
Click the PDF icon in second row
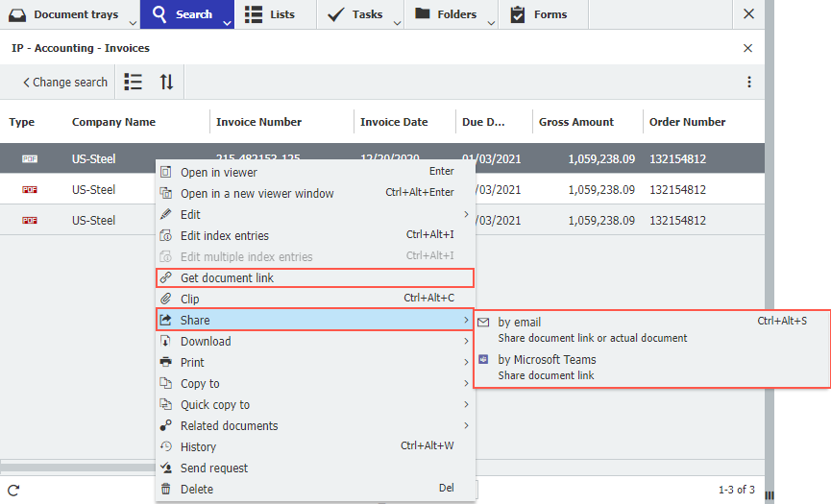coord(29,190)
